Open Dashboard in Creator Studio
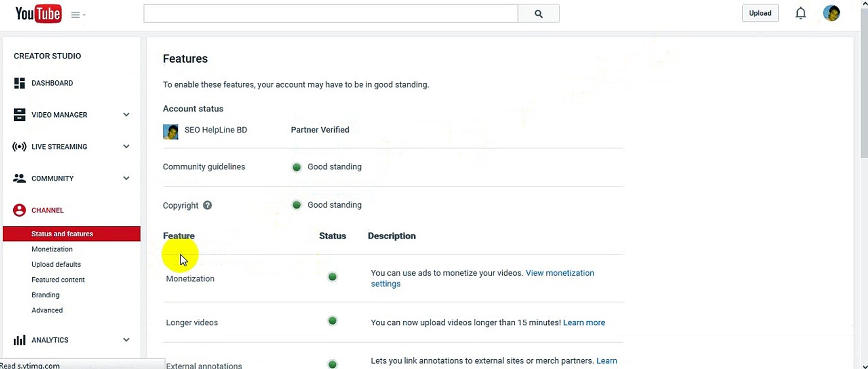 point(52,83)
